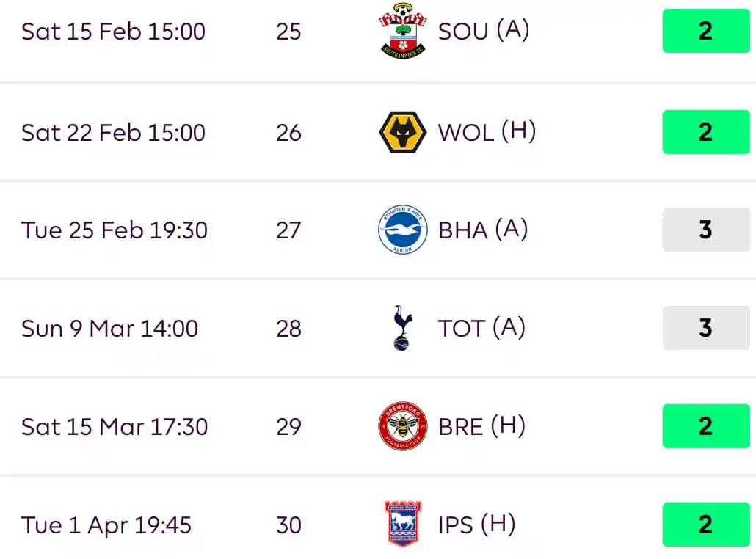Click green difficulty 2 for Ipswich

(706, 525)
